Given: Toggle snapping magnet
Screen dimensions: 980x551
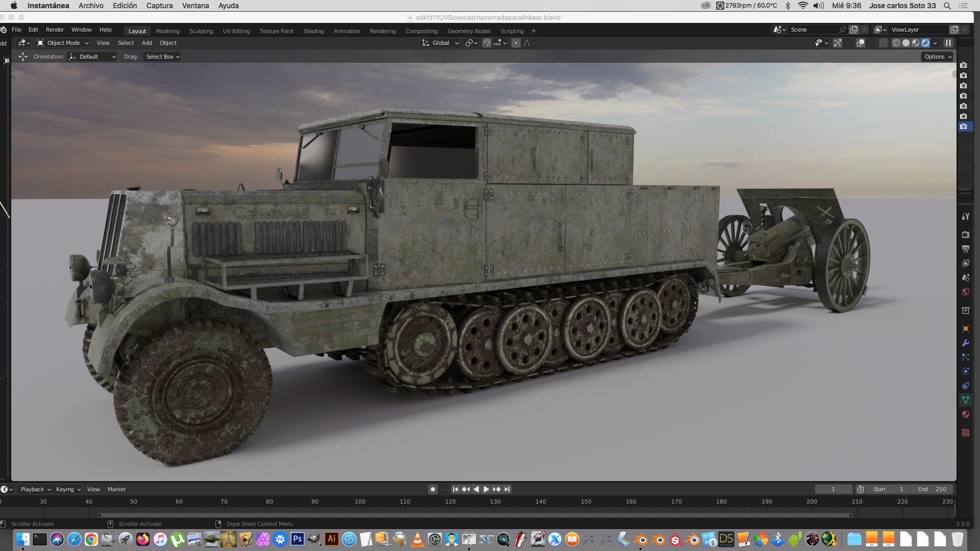Looking at the screenshot, I should [486, 43].
